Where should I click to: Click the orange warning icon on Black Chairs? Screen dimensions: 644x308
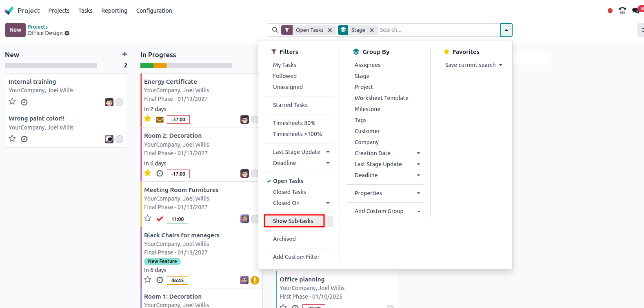255,280
